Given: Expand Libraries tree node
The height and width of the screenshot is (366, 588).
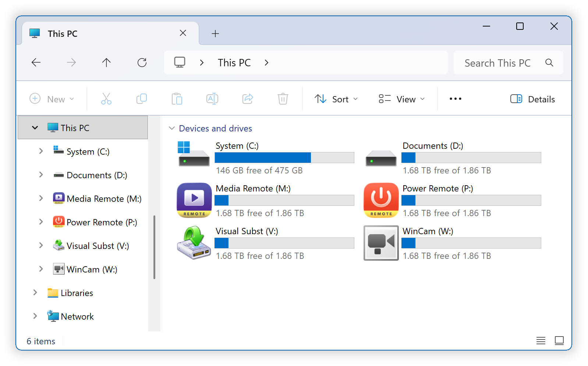Looking at the screenshot, I should click(35, 293).
